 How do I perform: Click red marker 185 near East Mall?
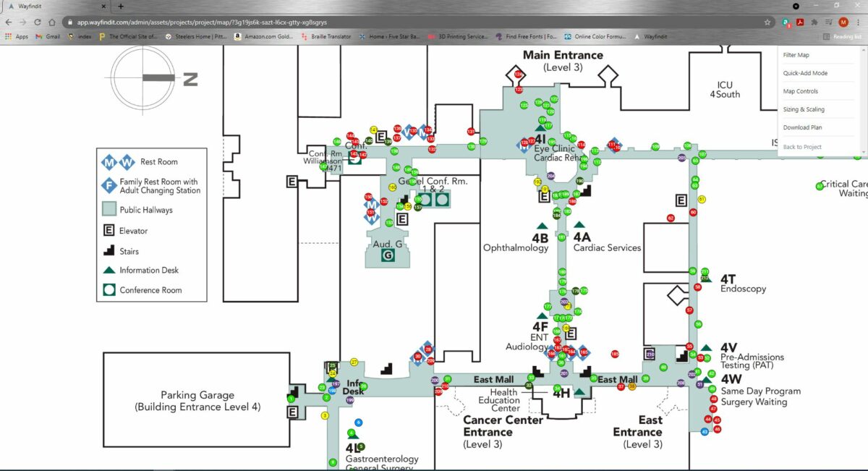pos(615,354)
